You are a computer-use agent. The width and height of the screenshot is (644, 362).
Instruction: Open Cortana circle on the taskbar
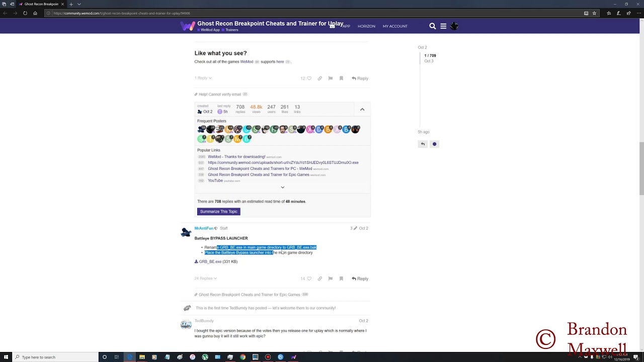(x=104, y=357)
